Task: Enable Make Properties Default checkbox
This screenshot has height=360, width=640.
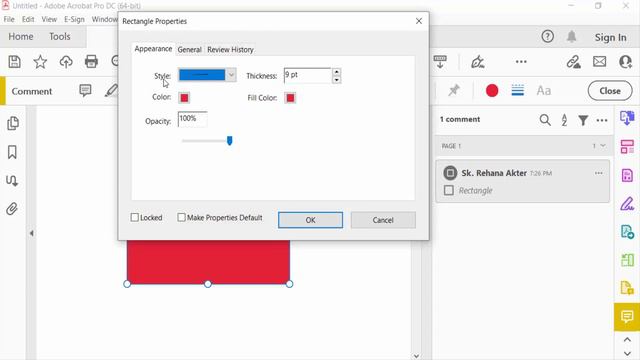Action: pos(181,218)
